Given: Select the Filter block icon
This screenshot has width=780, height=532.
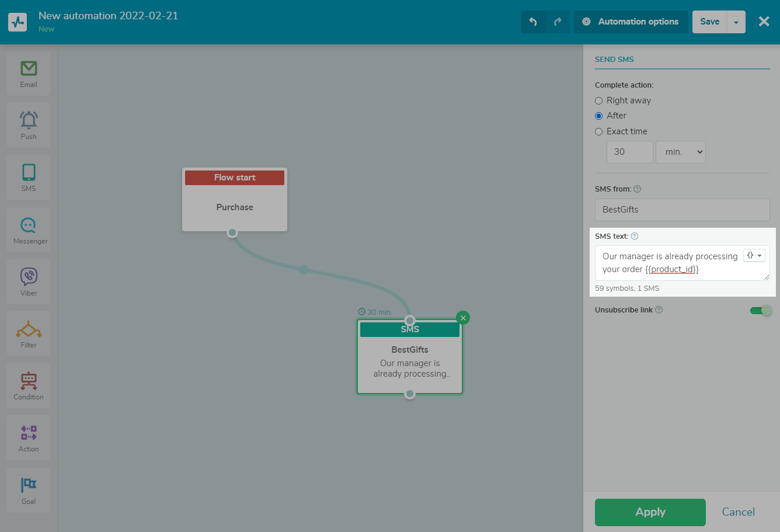Looking at the screenshot, I should pos(29,334).
